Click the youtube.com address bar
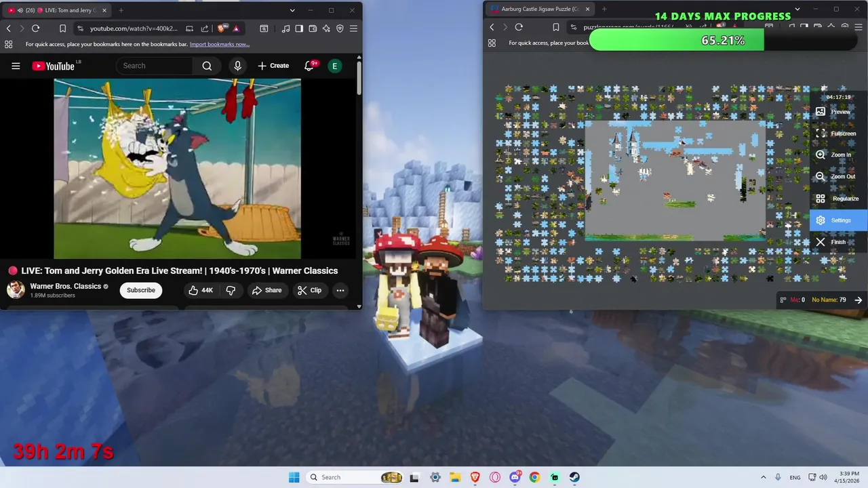Image resolution: width=868 pixels, height=488 pixels. tap(134, 28)
